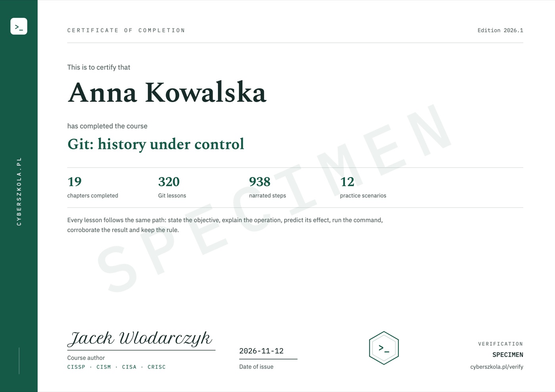Screen dimensions: 555x392
Task: Click the '938' narrated steps number
Action: click(x=260, y=182)
